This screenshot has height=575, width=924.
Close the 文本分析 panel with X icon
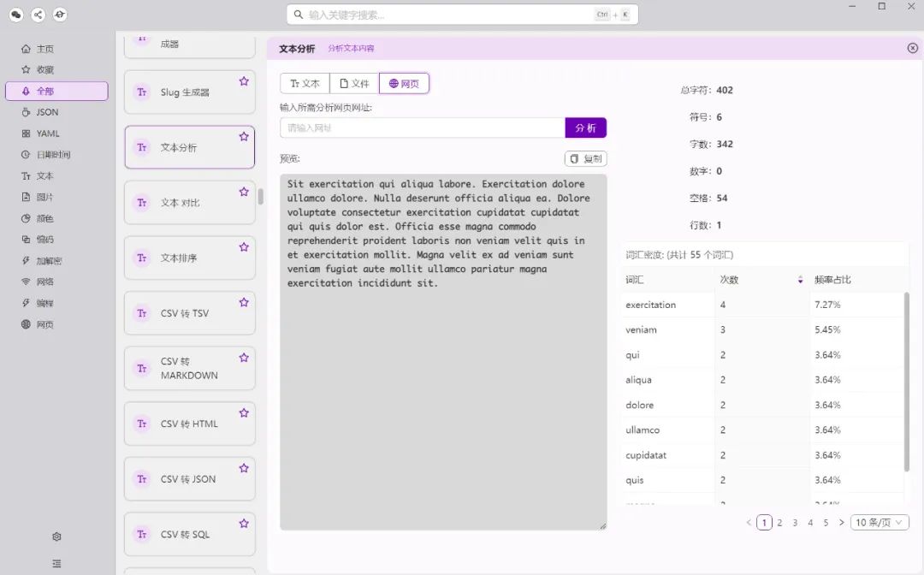912,48
